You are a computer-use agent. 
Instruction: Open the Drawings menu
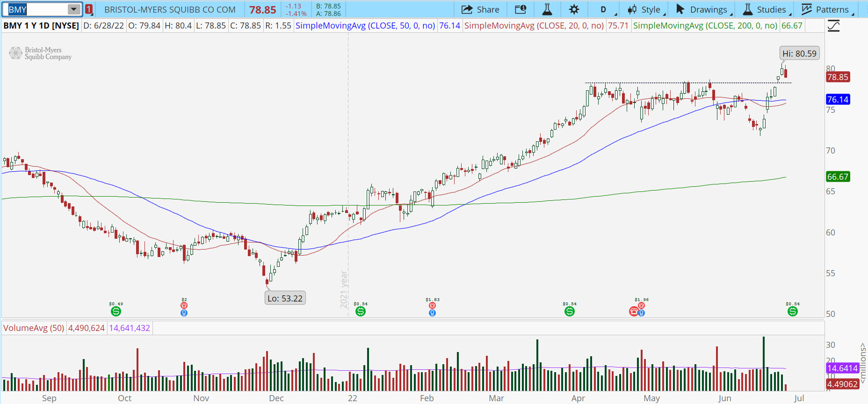pyautogui.click(x=703, y=9)
